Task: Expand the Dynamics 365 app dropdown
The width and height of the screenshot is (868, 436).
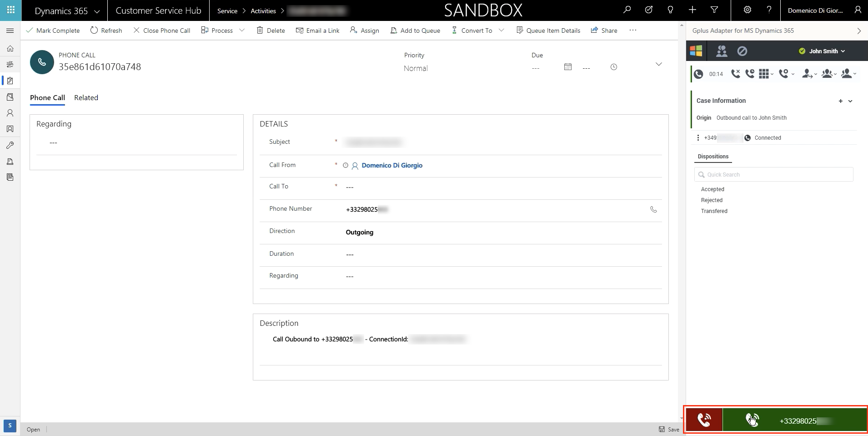Action: (x=97, y=11)
